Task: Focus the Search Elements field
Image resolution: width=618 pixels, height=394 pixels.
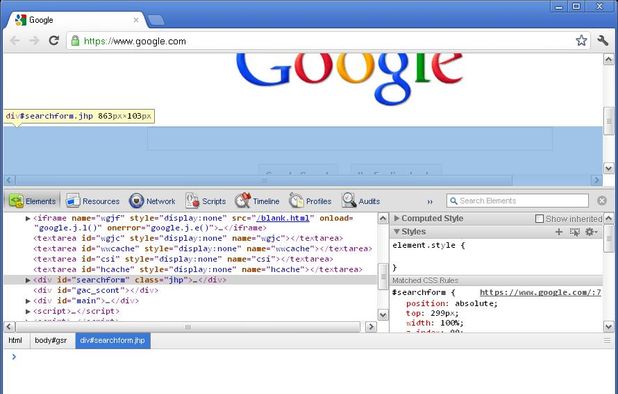Action: (517, 201)
